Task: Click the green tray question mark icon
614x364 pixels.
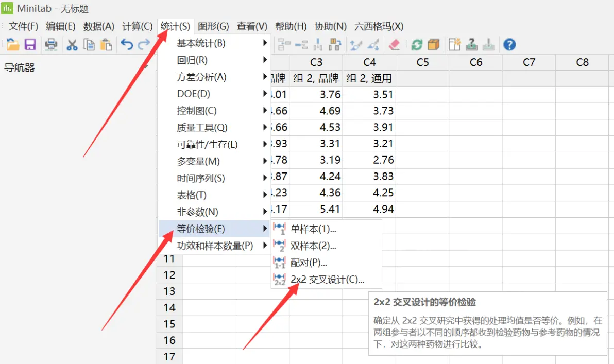Action: pos(471,45)
